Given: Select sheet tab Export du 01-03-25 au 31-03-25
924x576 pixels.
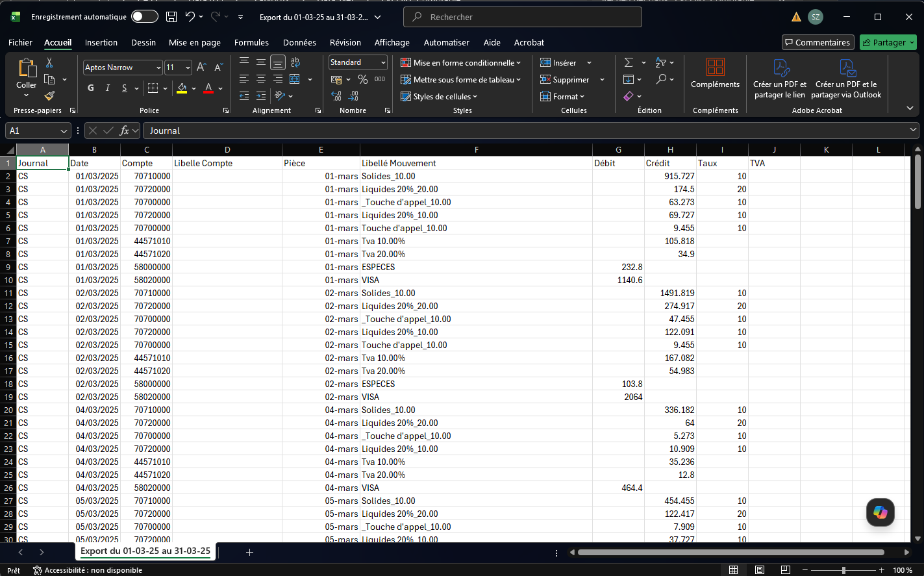Looking at the screenshot, I should tap(145, 551).
